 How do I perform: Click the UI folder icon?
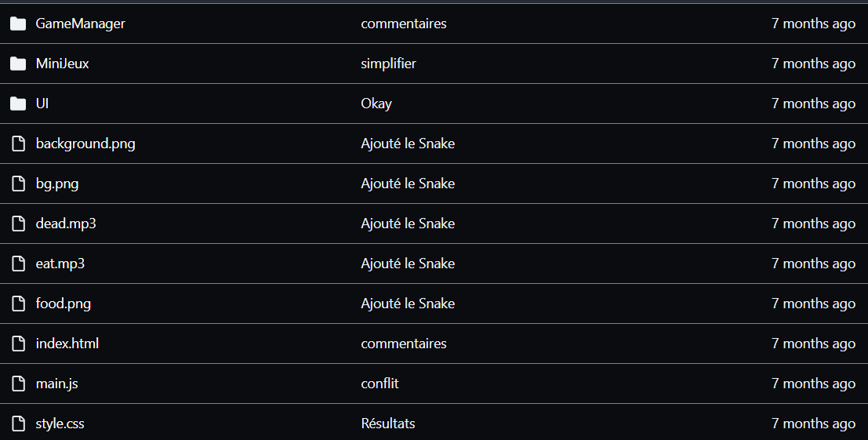click(x=18, y=104)
